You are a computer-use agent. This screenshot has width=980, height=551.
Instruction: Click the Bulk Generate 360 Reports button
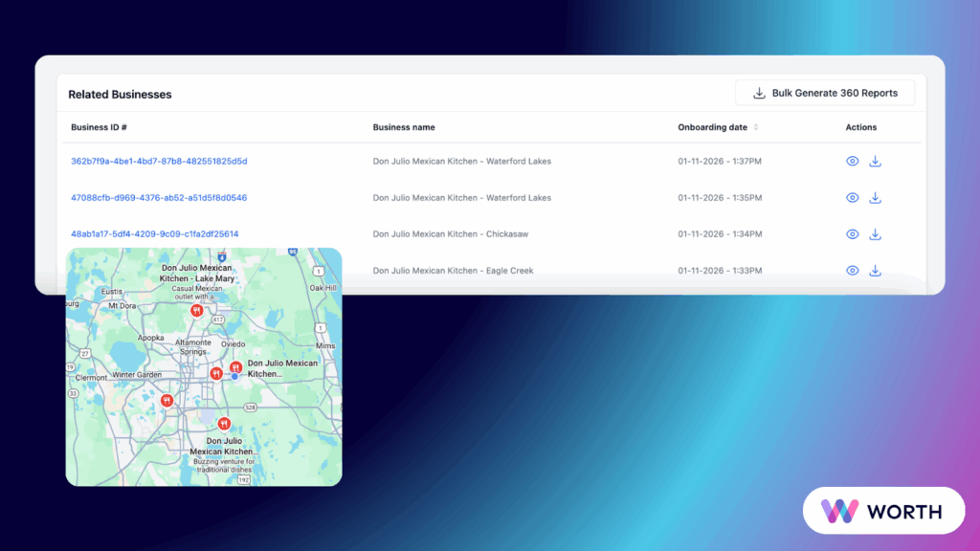pyautogui.click(x=824, y=93)
